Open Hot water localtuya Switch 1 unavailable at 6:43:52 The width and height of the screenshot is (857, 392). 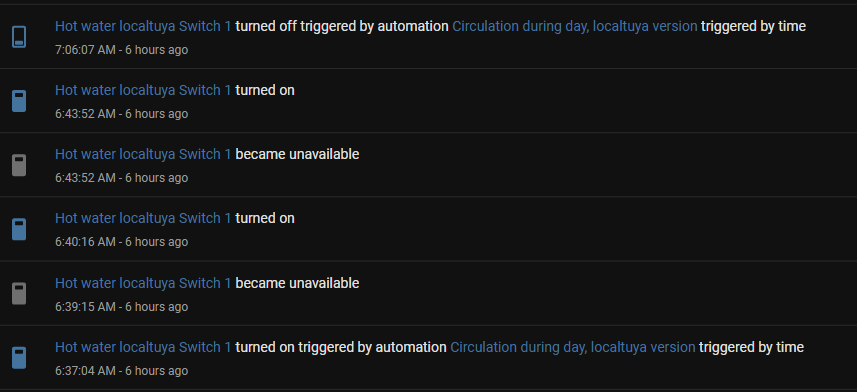(143, 154)
